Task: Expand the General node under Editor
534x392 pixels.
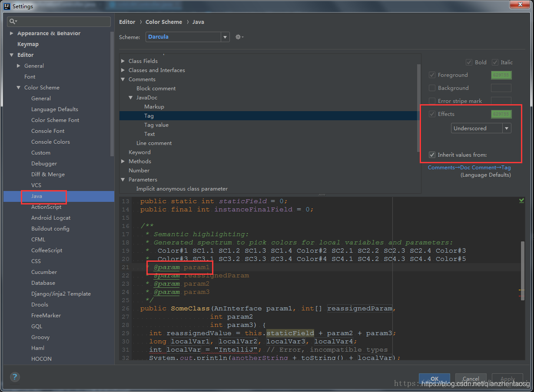Action: click(18, 66)
